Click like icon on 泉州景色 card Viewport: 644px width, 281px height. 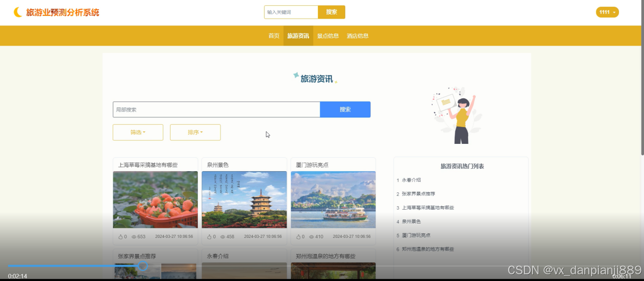click(209, 236)
